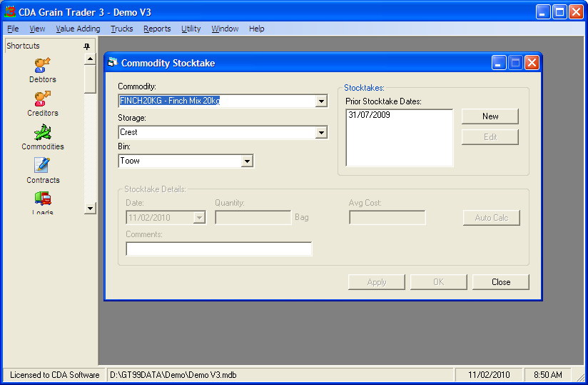Select prior stocktake date 31/07/2009
Screen dimensions: 588x385
click(369, 115)
